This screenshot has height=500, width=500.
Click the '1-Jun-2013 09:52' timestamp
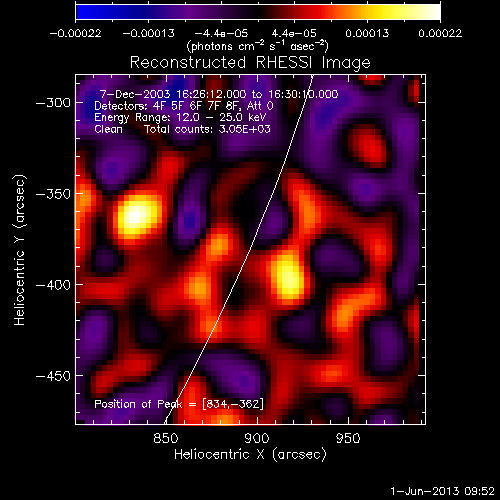[443, 491]
